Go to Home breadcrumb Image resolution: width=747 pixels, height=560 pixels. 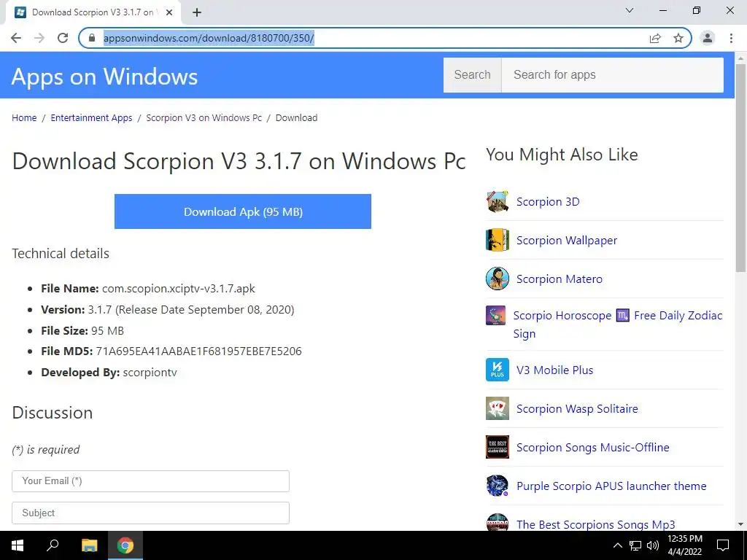coord(24,117)
